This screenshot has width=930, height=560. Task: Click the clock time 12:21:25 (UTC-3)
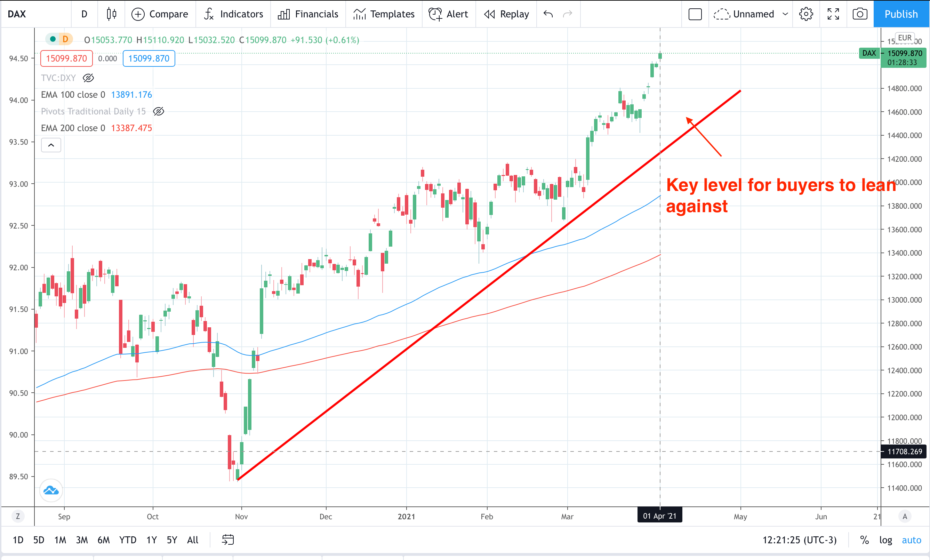click(800, 540)
